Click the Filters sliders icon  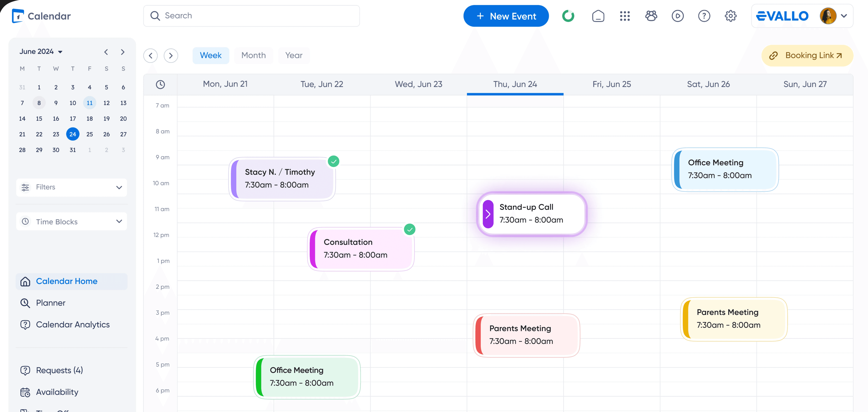pos(25,187)
